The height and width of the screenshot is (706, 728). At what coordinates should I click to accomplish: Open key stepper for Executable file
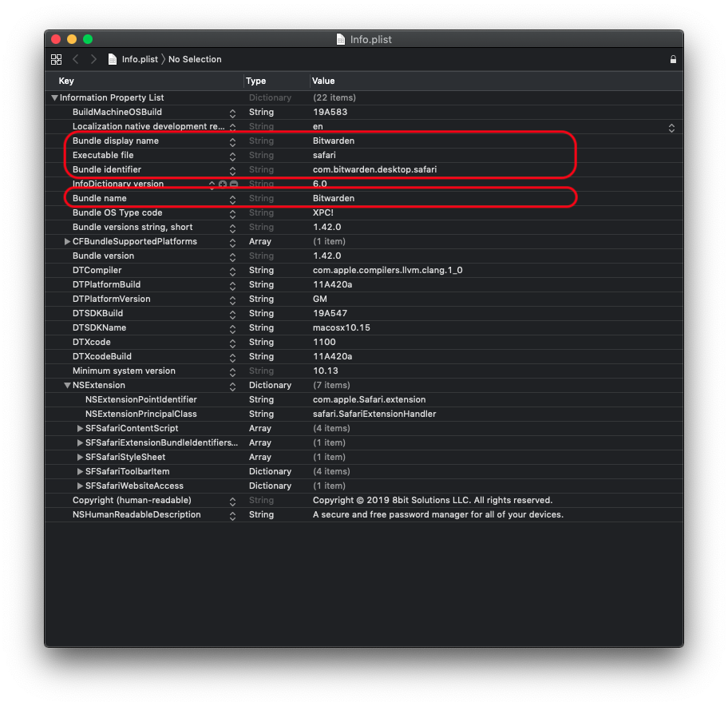click(x=232, y=157)
